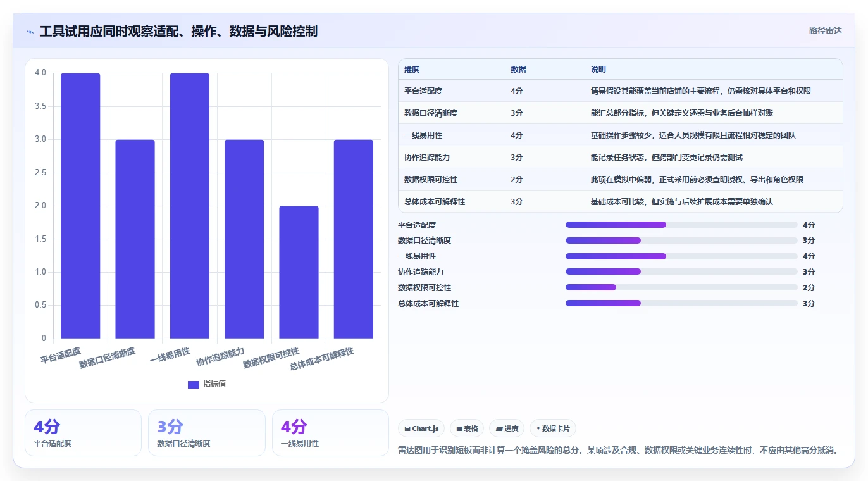Click the lightning icon beside the page title

[30, 32]
